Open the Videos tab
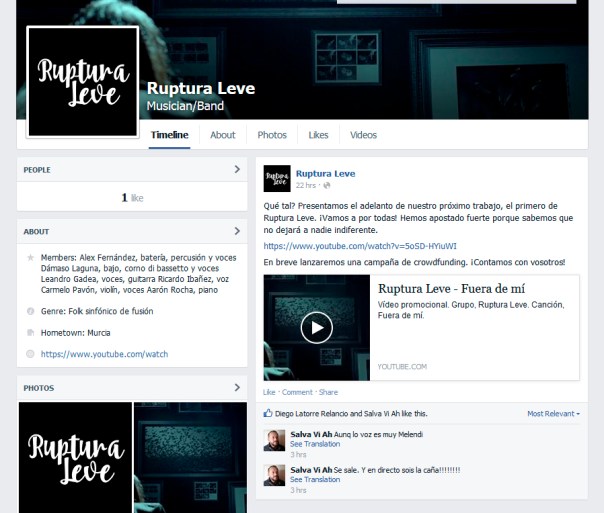This screenshot has height=513, width=604. pos(363,135)
